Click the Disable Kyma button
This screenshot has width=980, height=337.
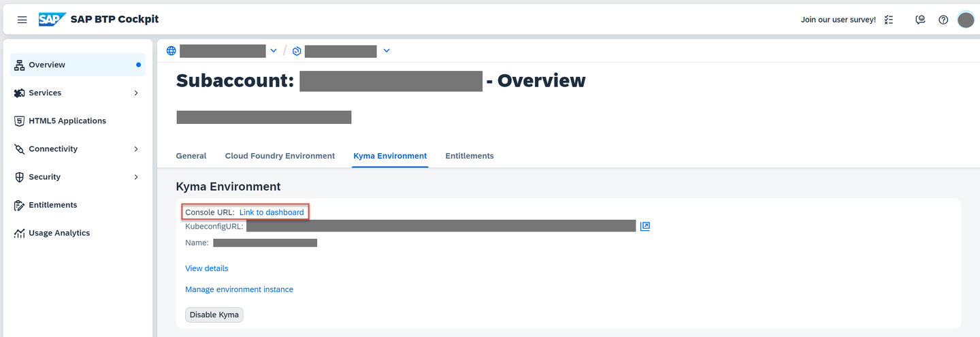point(214,315)
